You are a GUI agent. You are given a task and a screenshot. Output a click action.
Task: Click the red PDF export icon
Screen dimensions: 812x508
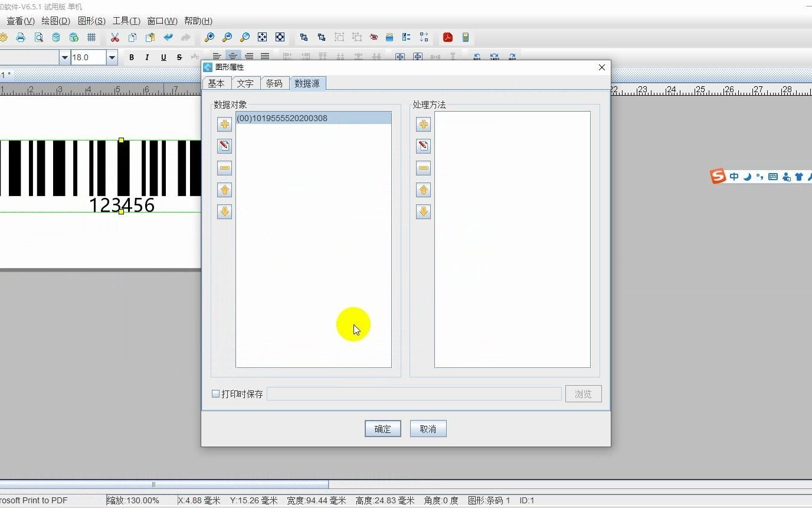(x=448, y=37)
